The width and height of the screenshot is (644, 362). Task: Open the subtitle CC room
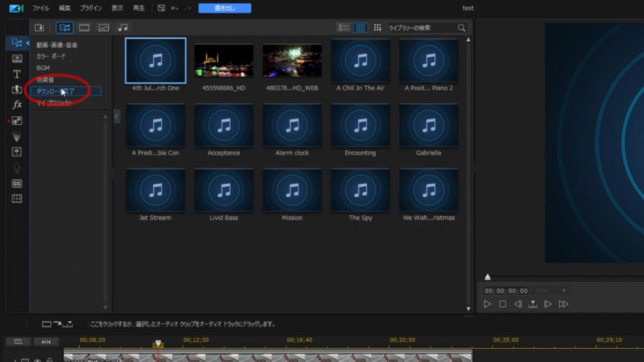pyautogui.click(x=17, y=183)
